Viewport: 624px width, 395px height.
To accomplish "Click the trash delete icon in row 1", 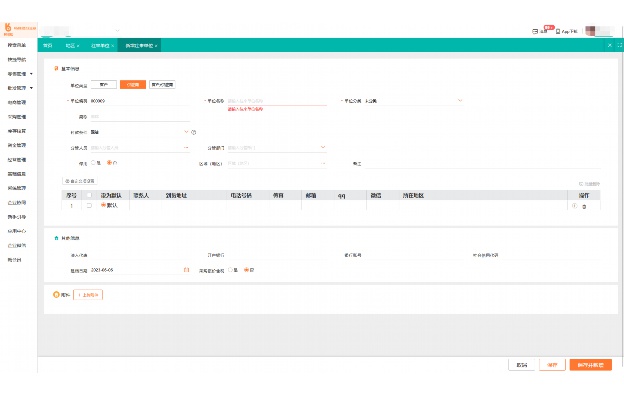I will point(584,206).
